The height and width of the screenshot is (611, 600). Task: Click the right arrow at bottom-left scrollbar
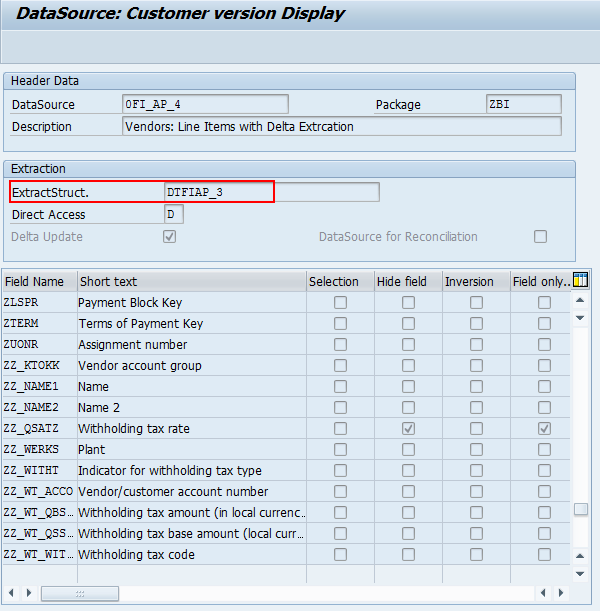28,593
